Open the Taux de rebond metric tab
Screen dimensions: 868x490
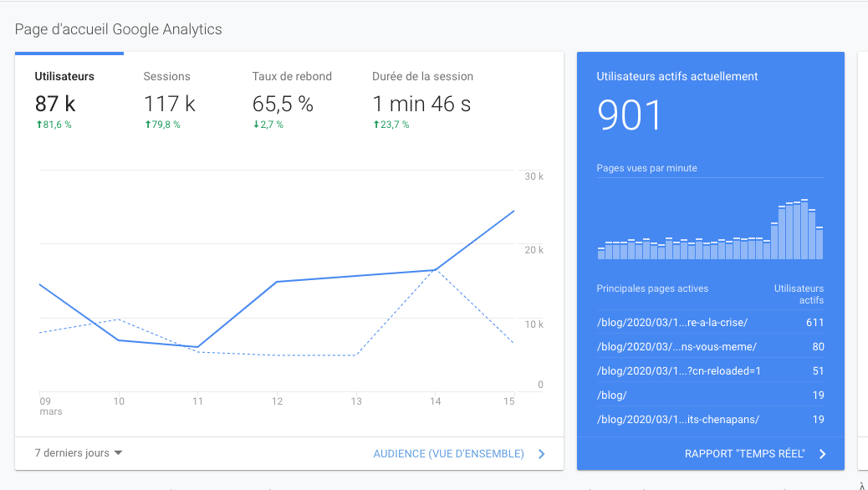click(x=293, y=100)
